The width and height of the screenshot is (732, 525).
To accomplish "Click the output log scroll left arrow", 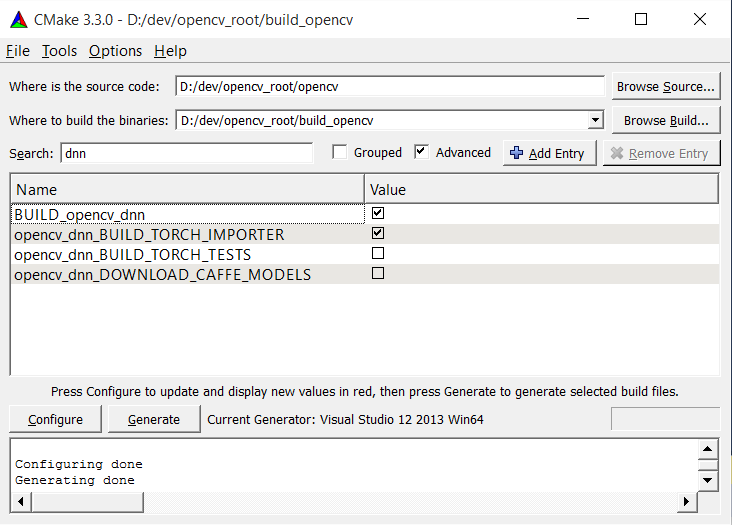I will click(21, 502).
